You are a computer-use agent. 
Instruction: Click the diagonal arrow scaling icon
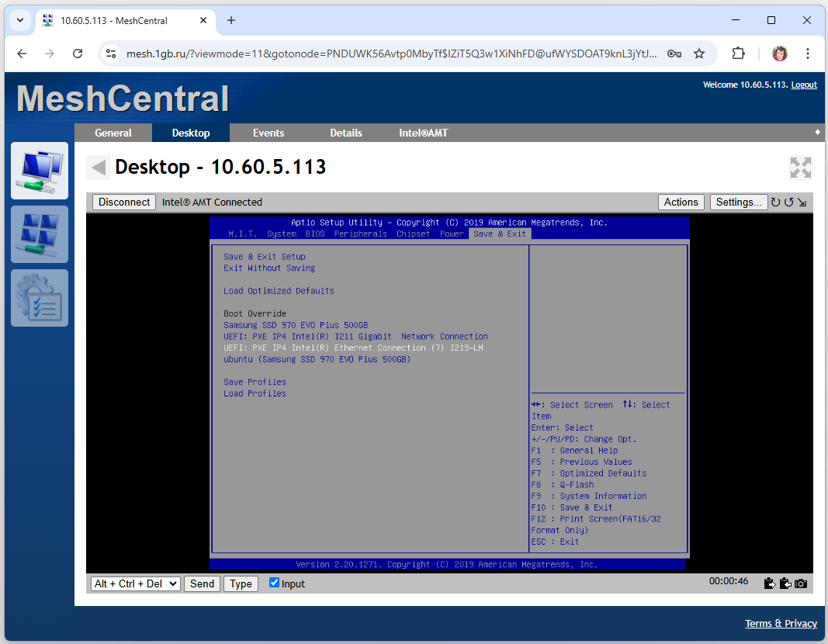802,203
